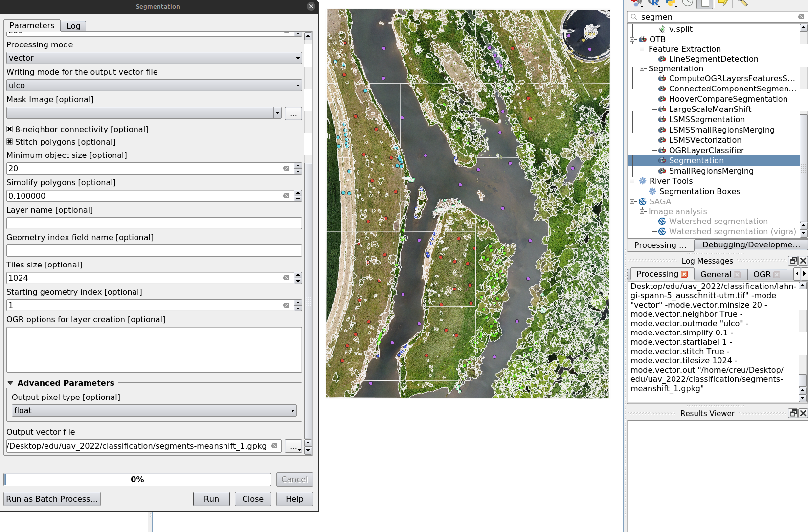
Task: Collapse the Advanced Parameters section
Action: (10, 383)
